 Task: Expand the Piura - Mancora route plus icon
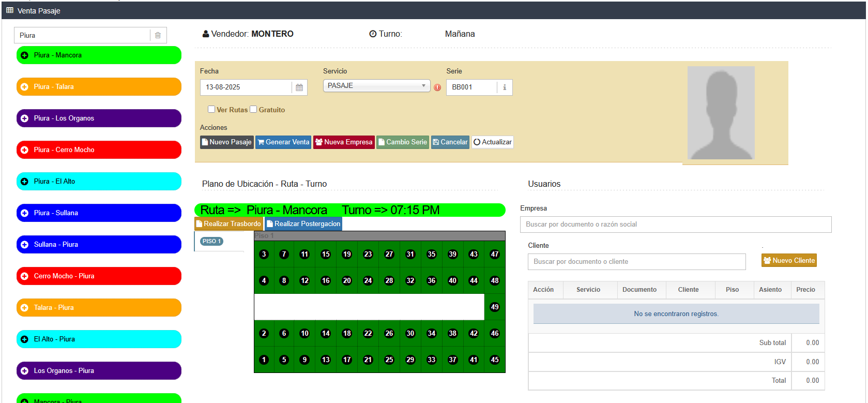click(24, 55)
